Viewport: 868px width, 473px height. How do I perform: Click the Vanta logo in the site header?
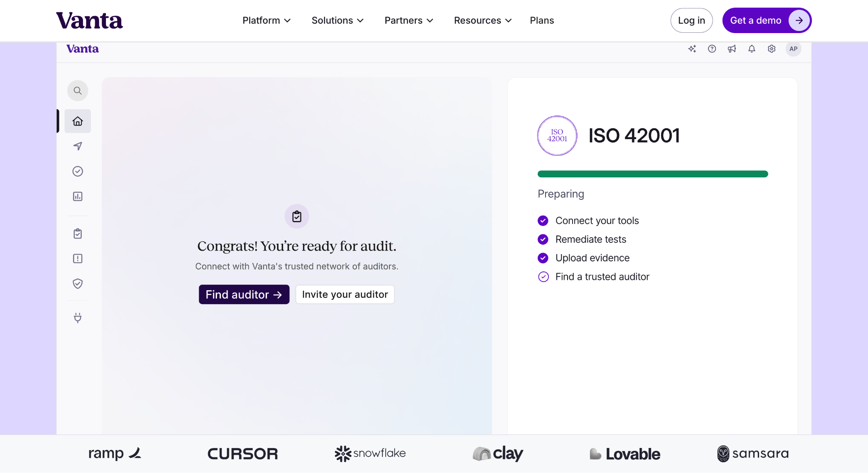89,20
